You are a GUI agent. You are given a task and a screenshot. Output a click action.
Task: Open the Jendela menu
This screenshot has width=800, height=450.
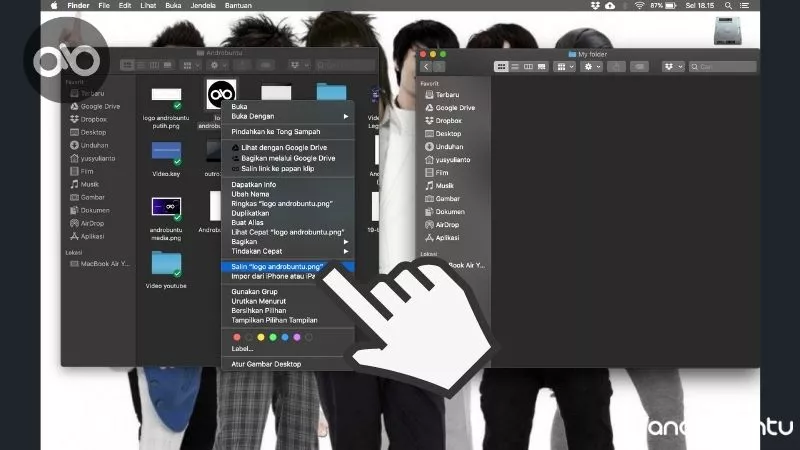pos(203,6)
